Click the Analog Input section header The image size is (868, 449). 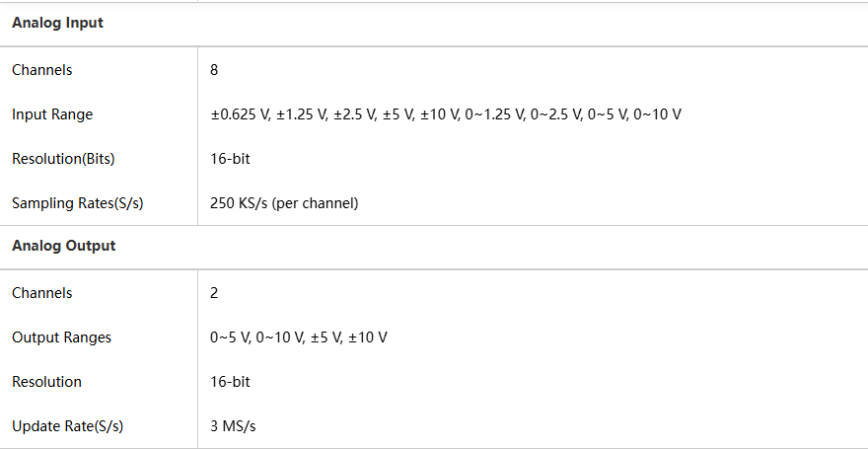click(x=57, y=23)
